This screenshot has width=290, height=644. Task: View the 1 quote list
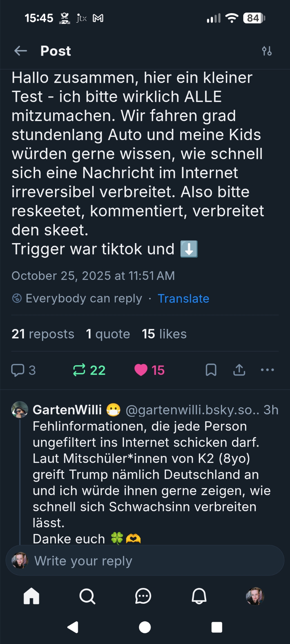point(108,334)
